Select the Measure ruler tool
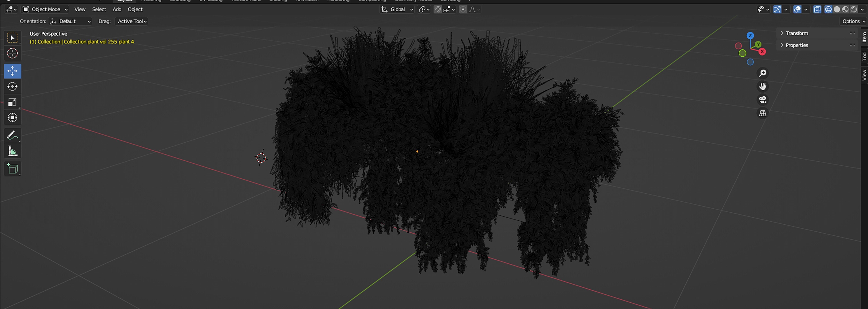The width and height of the screenshot is (868, 309). click(12, 151)
